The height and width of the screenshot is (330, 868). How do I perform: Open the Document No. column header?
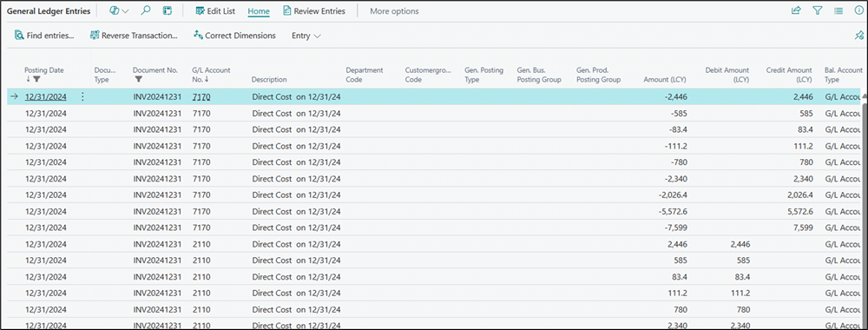[155, 70]
